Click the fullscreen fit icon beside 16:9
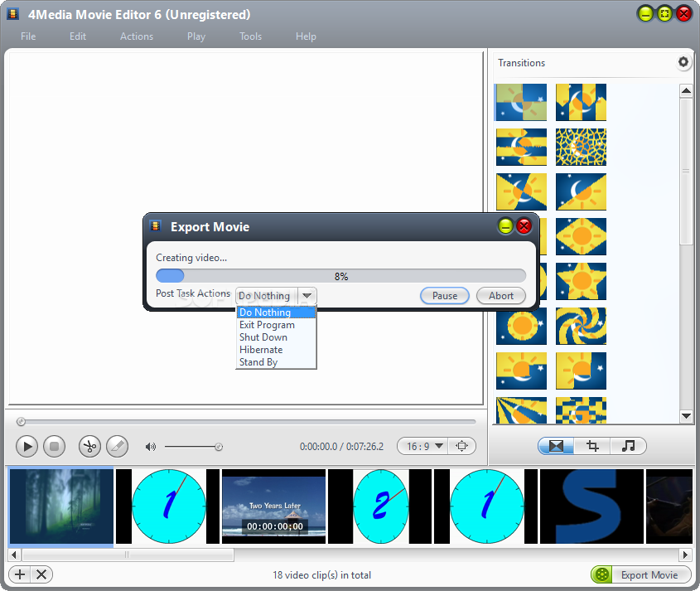 point(461,446)
